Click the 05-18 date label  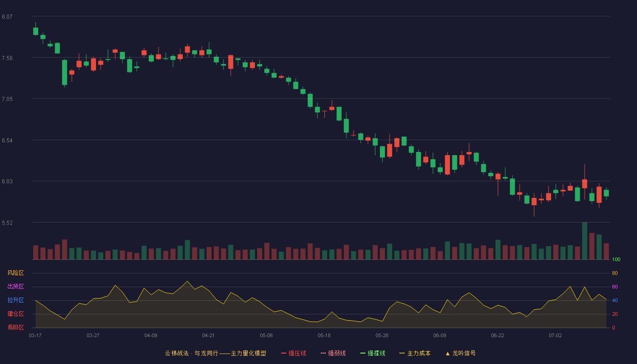[x=324, y=335]
